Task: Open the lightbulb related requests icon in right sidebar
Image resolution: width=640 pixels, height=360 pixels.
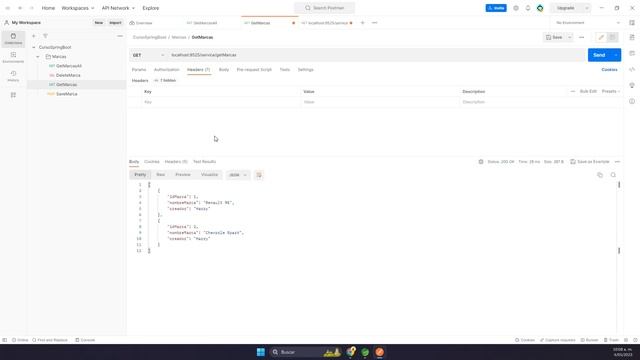Action: click(x=632, y=85)
